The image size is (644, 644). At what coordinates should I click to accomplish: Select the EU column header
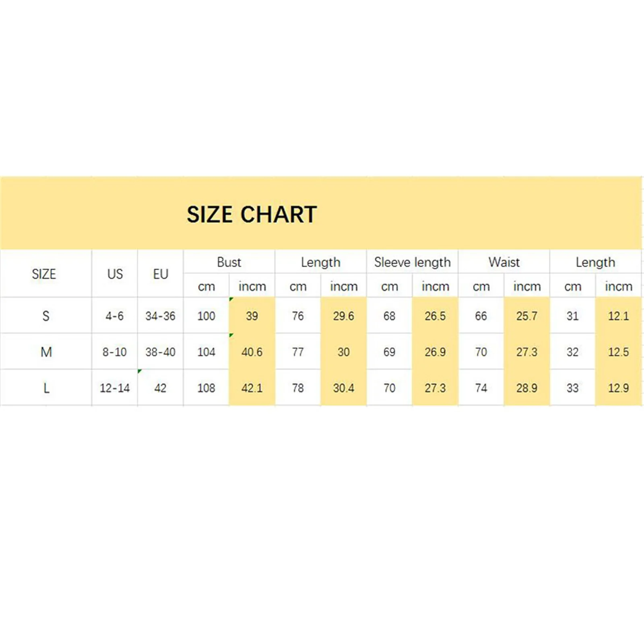pos(160,274)
